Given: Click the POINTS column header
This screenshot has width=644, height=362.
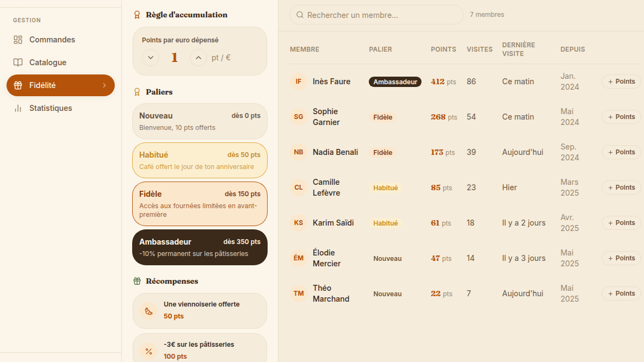Looking at the screenshot, I should tap(444, 49).
